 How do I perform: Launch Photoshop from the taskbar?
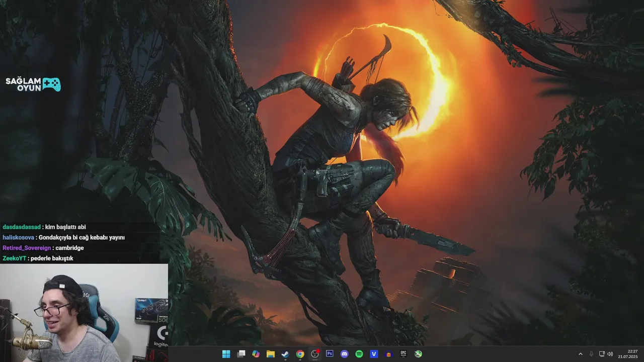pos(330,354)
